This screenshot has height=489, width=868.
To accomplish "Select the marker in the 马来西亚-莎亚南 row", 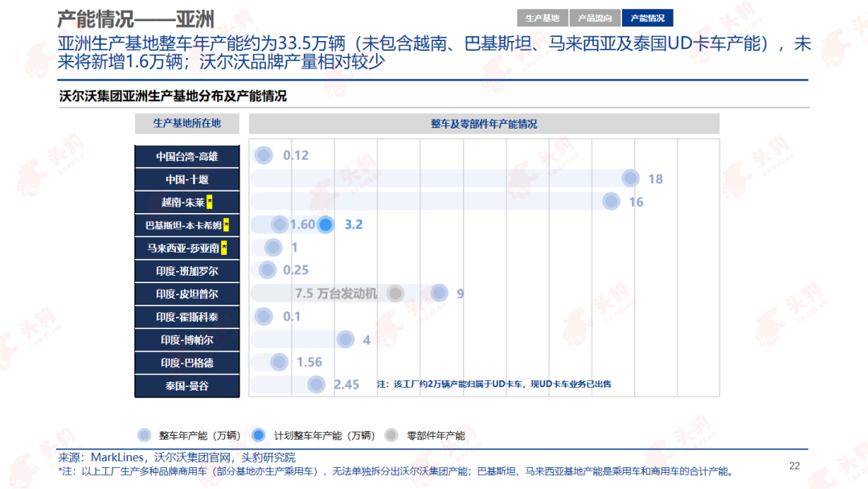I will [273, 247].
